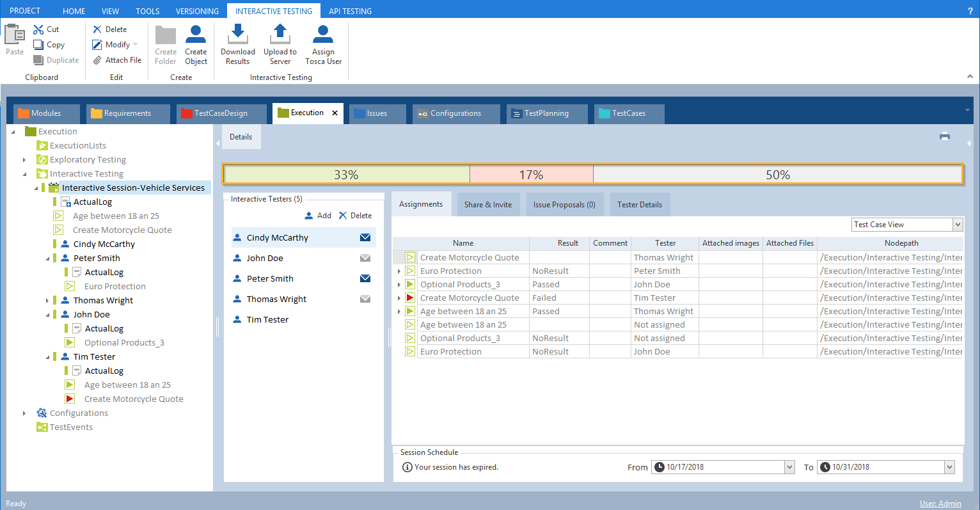Open the Test Case View dropdown

(958, 225)
